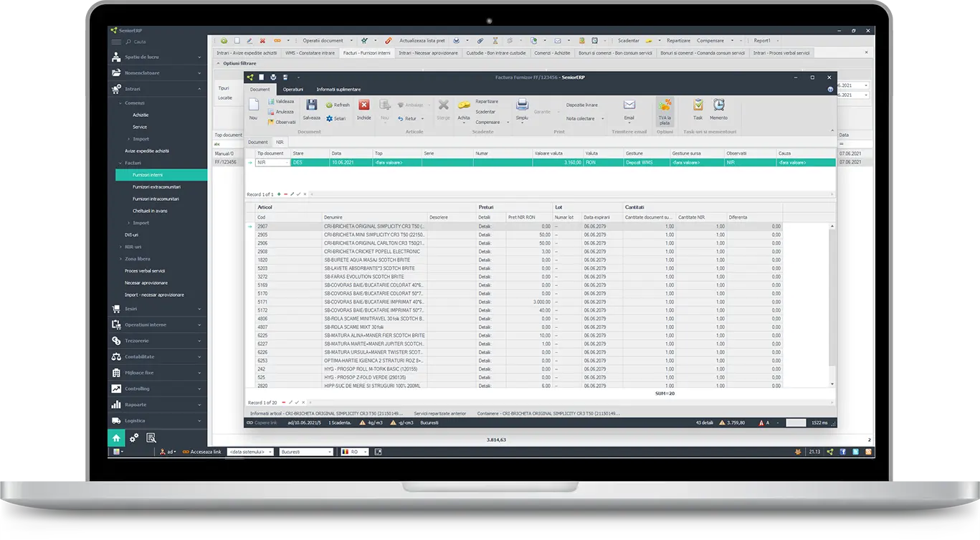
Task: Click the red X in main toolbar
Action: 262,41
